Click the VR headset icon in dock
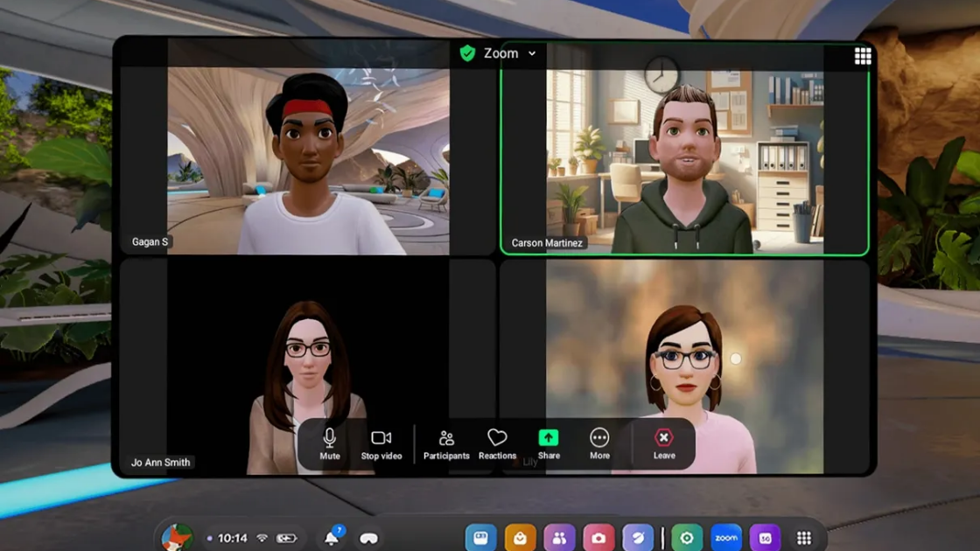This screenshot has width=980, height=551. 368,539
